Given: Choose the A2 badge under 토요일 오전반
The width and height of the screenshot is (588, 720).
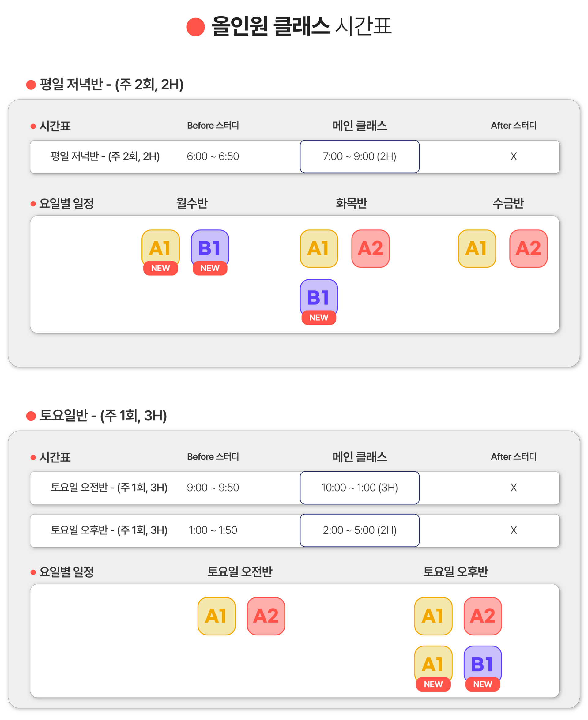Looking at the screenshot, I should 266,616.
